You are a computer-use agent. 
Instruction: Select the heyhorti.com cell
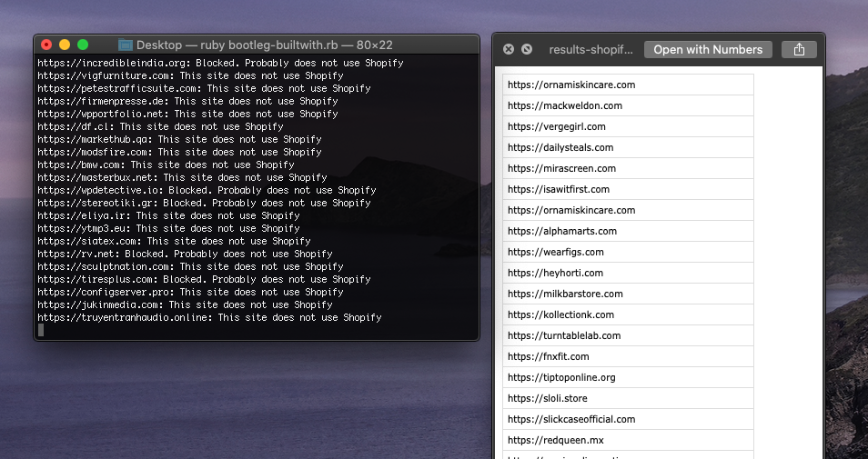629,274
